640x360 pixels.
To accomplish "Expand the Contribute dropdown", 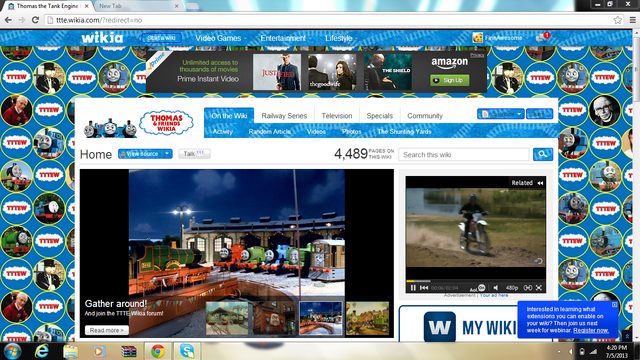I will tap(500, 114).
